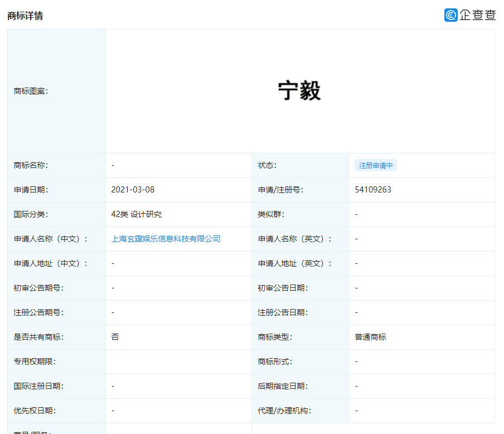The height and width of the screenshot is (434, 504).
Task: Select the 42类 设计研究 classification value
Action: click(137, 214)
